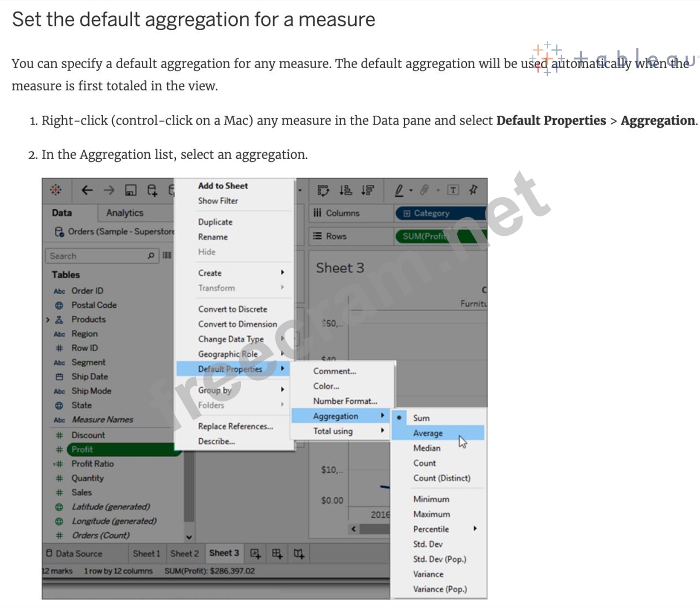Choose Average from the Aggregation list
Viewport: 700px width, 609px height.
428,433
